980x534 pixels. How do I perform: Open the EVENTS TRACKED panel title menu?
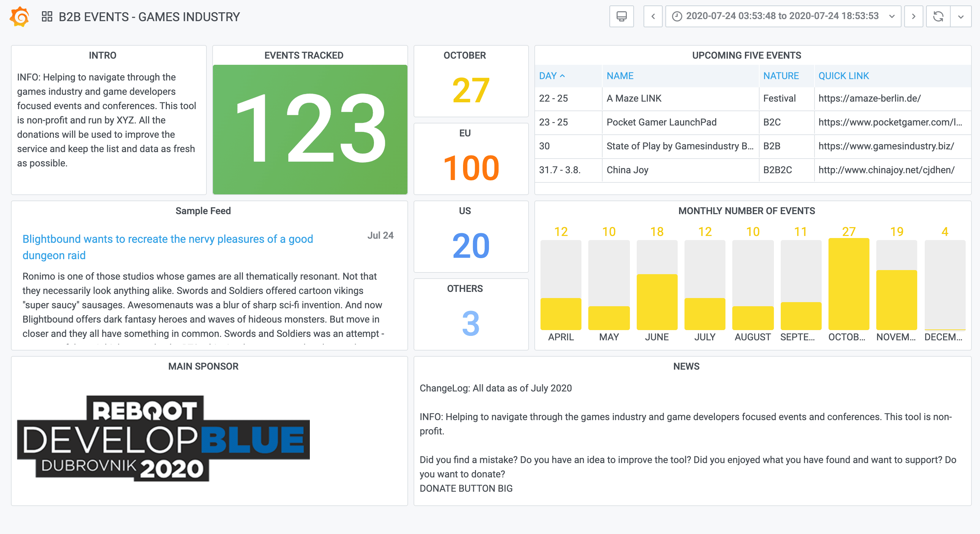tap(304, 56)
